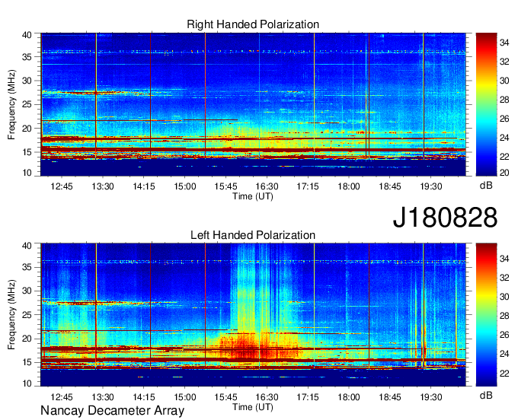Viewport: 518px width, 420px height.
Task: Click the 15:45 tick under Left Handed plot
Action: 225,397
